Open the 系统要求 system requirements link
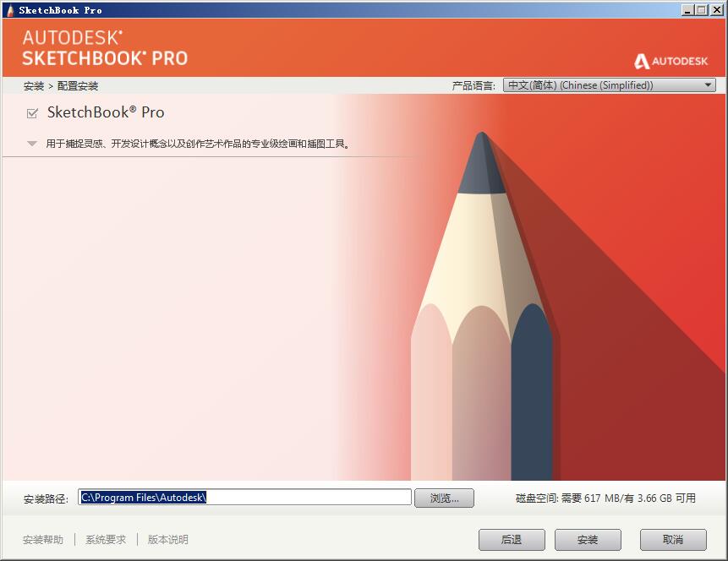 (x=106, y=540)
